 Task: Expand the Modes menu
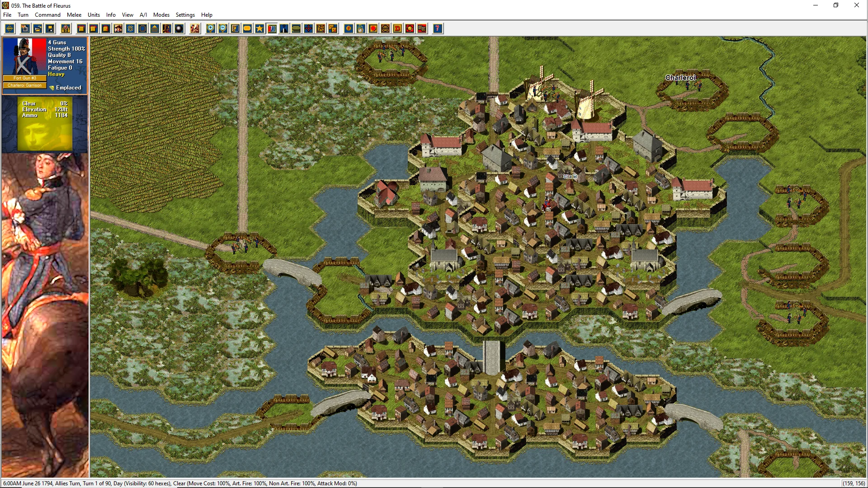pos(161,15)
